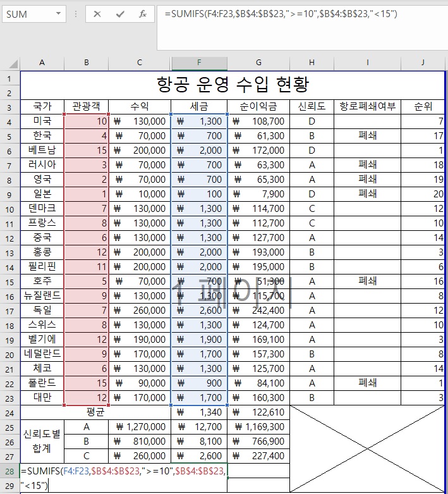Viewport: 448px width, 494px height.
Task: Click the 10,000 revenue cell for 일본
Action: click(x=140, y=194)
